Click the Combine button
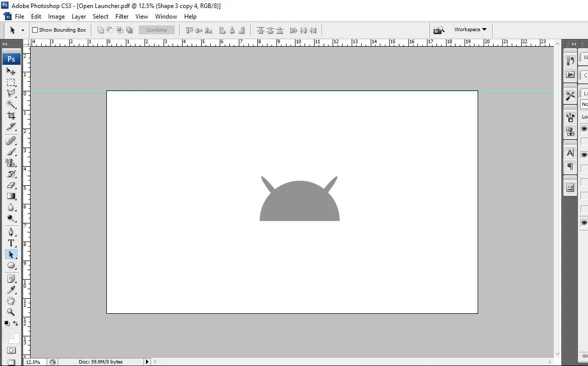Screen dimensions: 588x366 point(157,30)
